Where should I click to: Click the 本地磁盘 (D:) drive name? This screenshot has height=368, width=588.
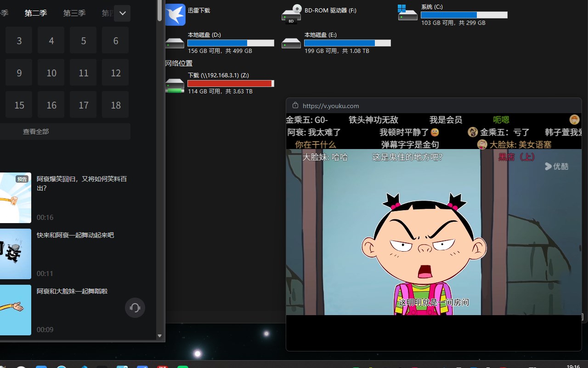coord(204,35)
